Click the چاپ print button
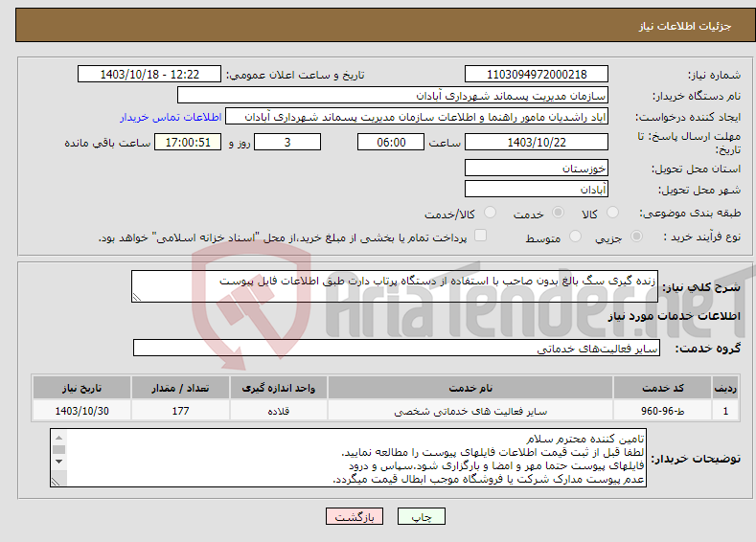 coord(422,516)
